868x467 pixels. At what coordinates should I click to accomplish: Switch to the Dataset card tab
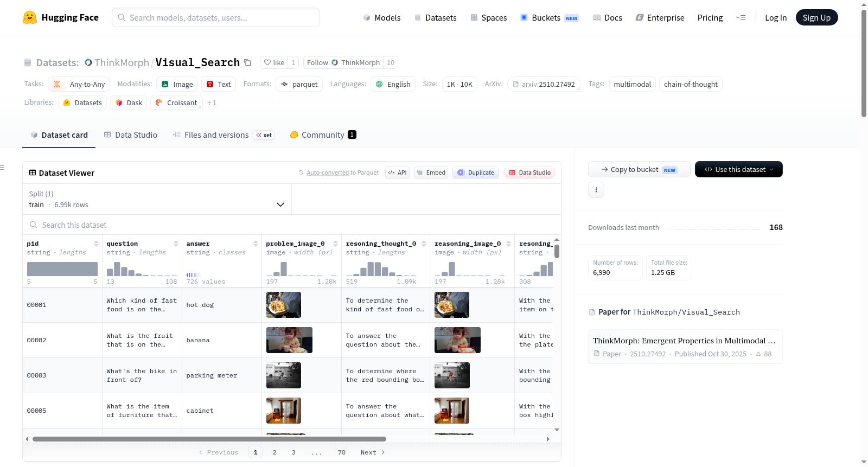(x=59, y=135)
